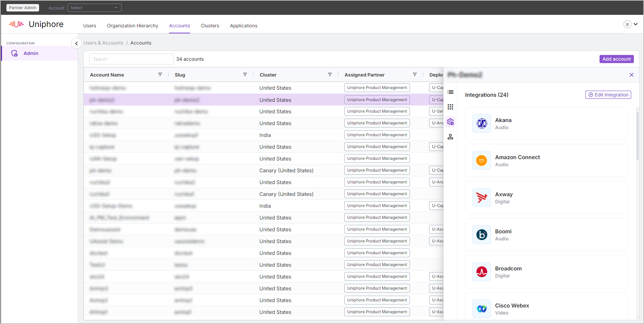Collapse the left sidebar with chevron button
This screenshot has width=644, height=324.
point(76,43)
